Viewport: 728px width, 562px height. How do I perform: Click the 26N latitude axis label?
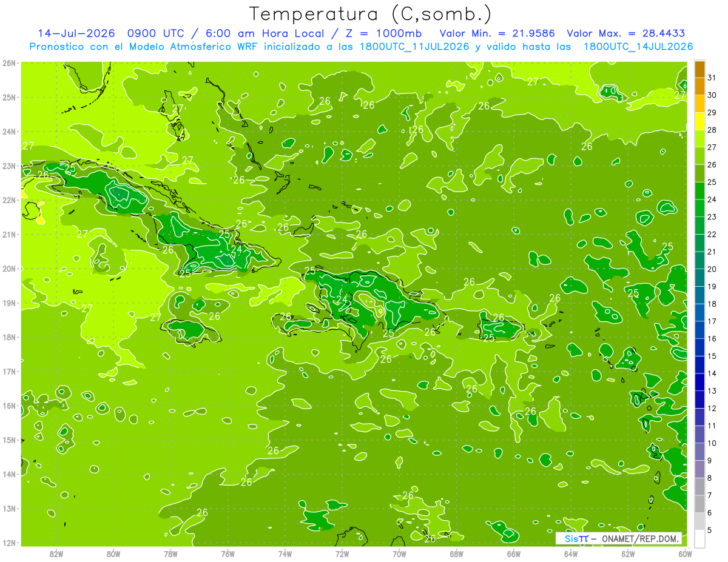[9, 63]
